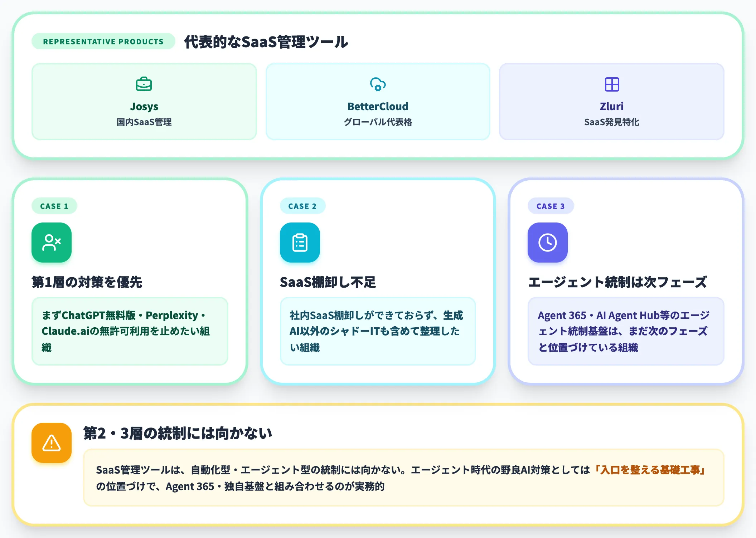Image resolution: width=756 pixels, height=538 pixels.
Task: Open the Zluri product card
Action: coord(612,102)
